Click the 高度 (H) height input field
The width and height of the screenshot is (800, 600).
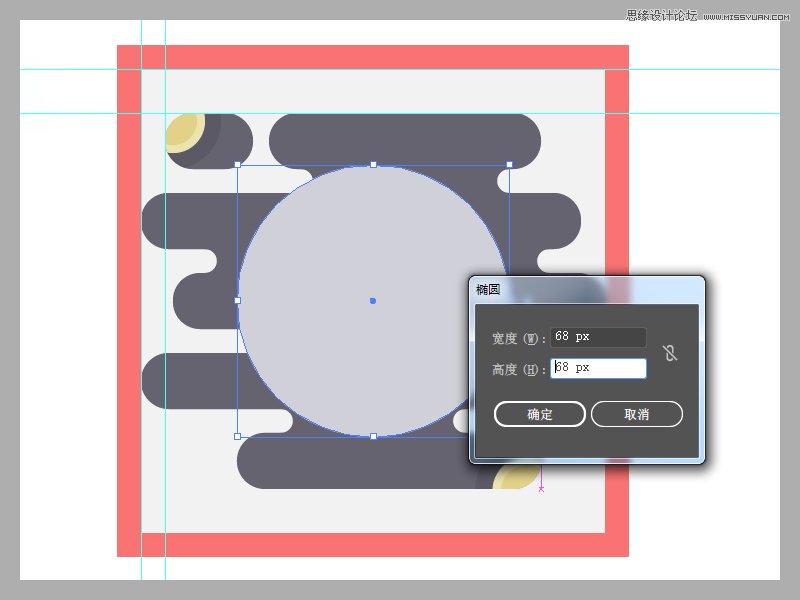pyautogui.click(x=598, y=368)
